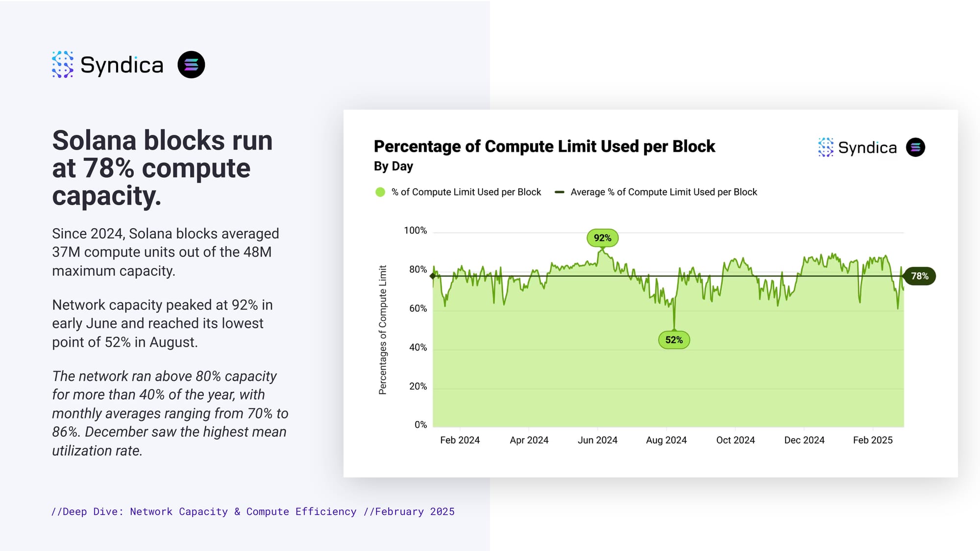The width and height of the screenshot is (980, 551).
Task: Toggle the green circle legend marker
Action: click(380, 192)
